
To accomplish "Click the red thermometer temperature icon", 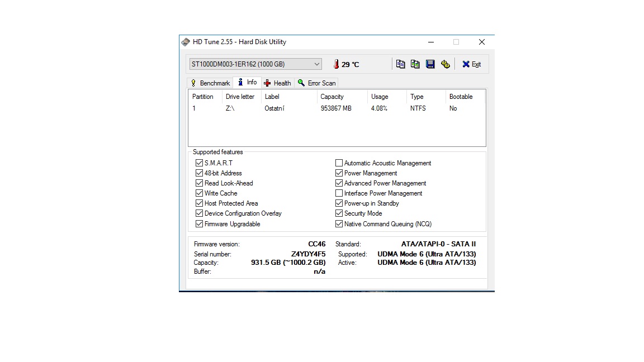I will pos(337,64).
